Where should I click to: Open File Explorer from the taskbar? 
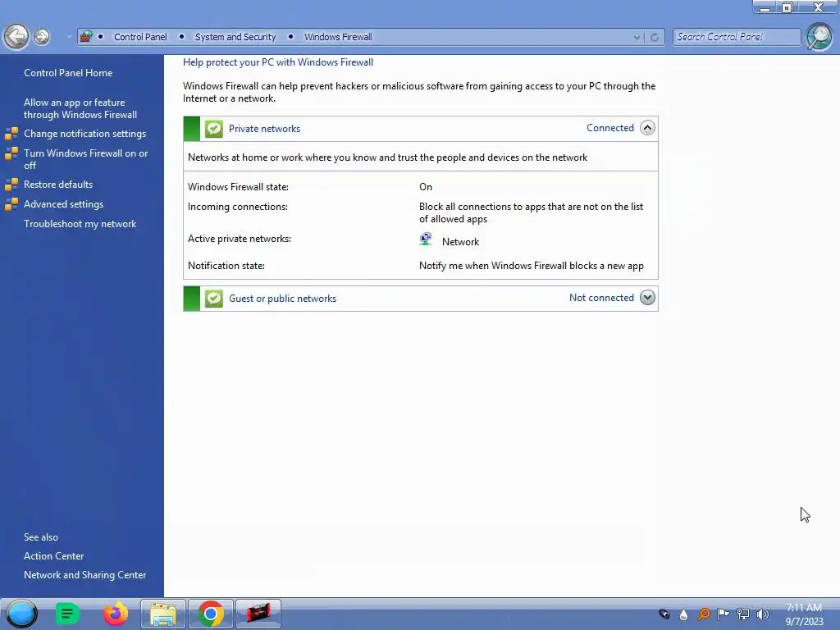[163, 614]
